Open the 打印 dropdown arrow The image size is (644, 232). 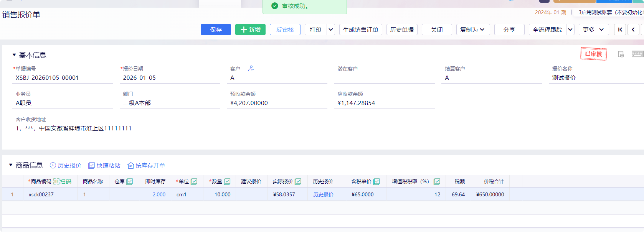pyautogui.click(x=331, y=30)
